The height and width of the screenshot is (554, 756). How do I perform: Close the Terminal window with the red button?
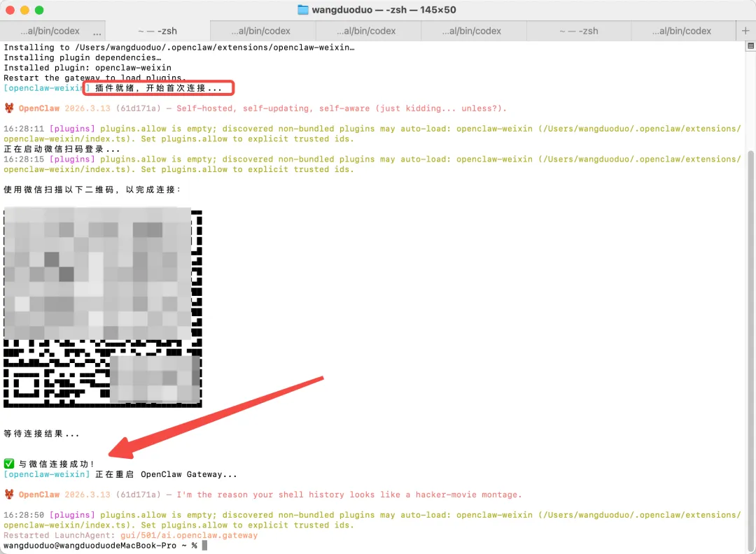[10, 10]
